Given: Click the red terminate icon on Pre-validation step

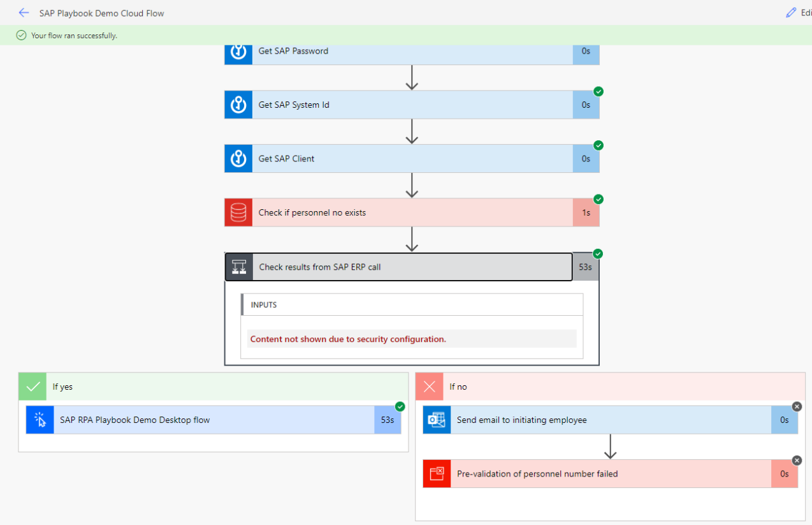Looking at the screenshot, I should click(437, 473).
